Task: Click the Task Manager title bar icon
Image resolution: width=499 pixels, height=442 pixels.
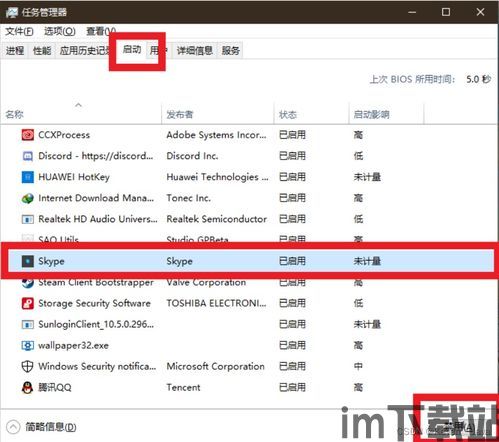Action: click(12, 12)
